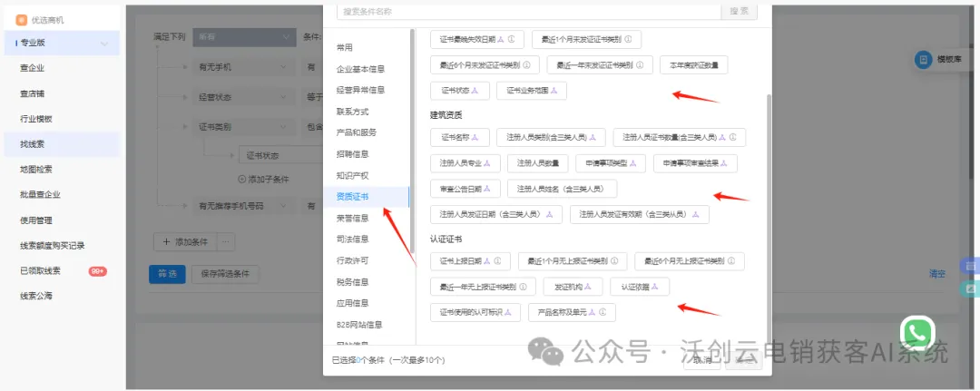Open the 有无手机 condition dropdown

click(x=244, y=67)
